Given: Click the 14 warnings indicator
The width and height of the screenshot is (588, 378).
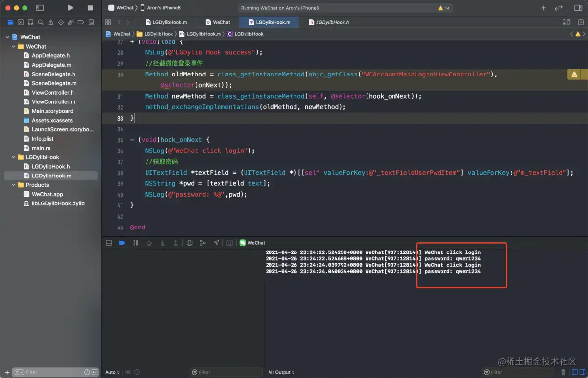Looking at the screenshot, I should point(444,8).
